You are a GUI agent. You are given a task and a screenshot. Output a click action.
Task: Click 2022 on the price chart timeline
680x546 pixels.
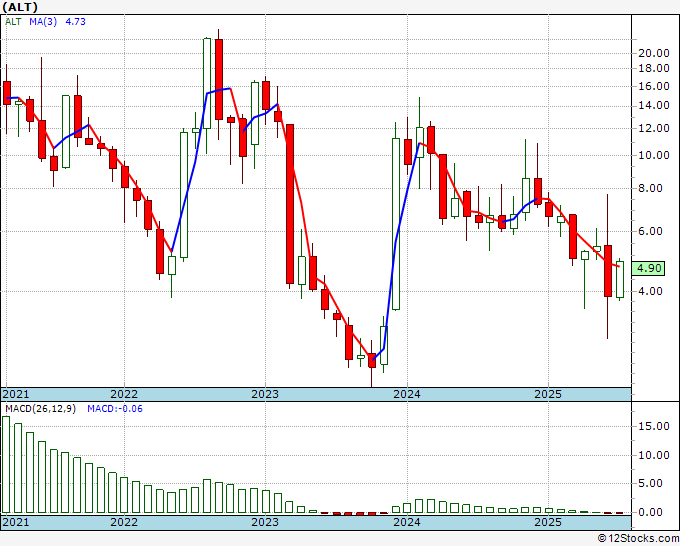click(124, 394)
